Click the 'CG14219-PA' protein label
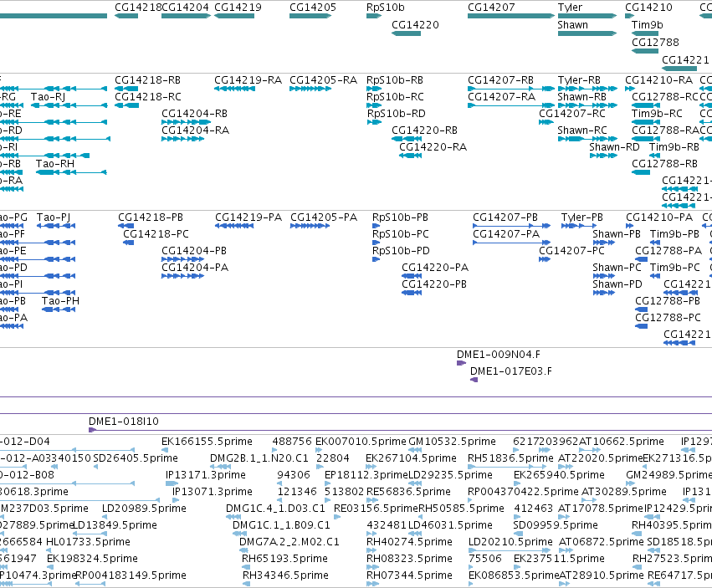This screenshot has height=588, width=712. (248, 217)
